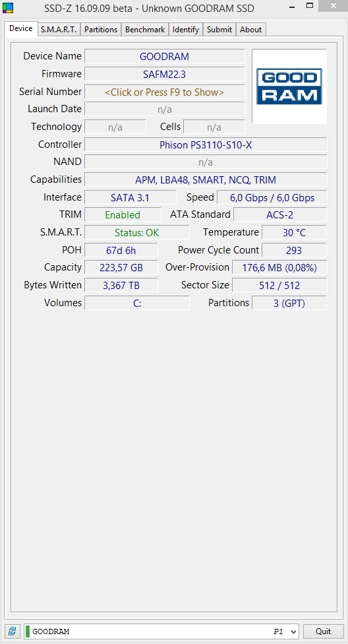
Task: Click the GOODRAM logo image
Action: 289,86
